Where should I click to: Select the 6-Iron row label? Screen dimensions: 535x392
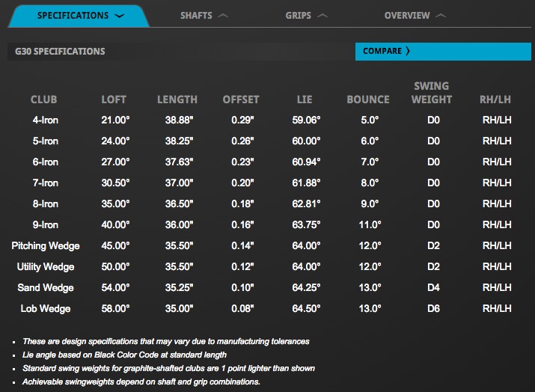pos(46,162)
